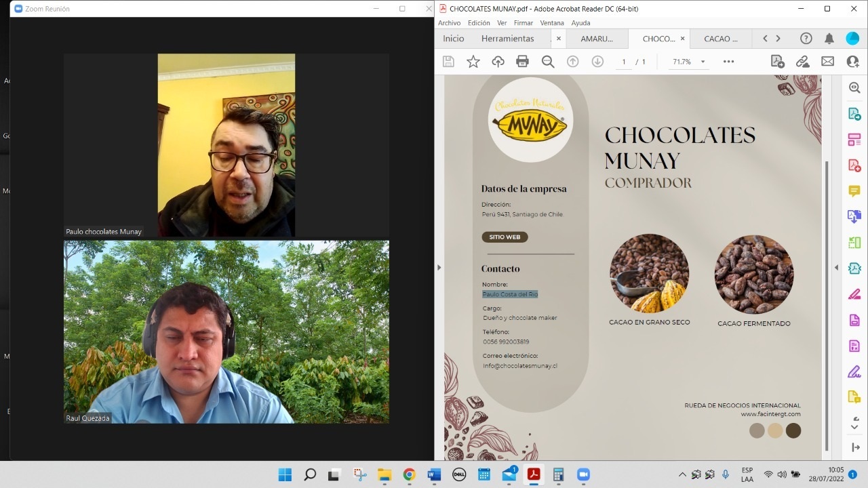Upload file via the cloud icon
This screenshot has width=868, height=488.
[x=498, y=62]
